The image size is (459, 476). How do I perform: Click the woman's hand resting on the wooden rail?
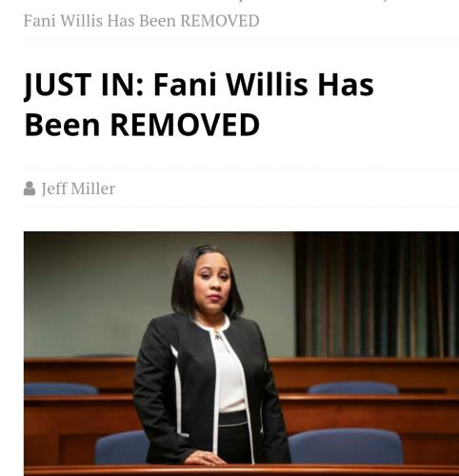coord(205,459)
